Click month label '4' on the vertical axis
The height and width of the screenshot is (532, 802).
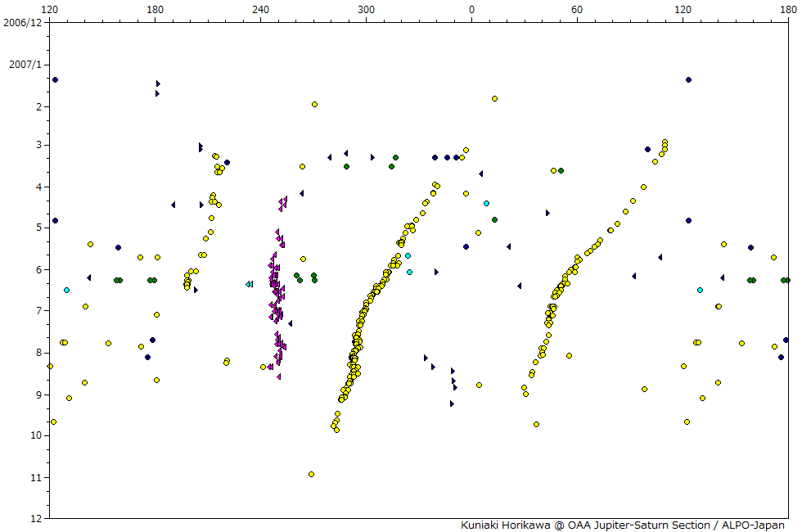coord(38,187)
